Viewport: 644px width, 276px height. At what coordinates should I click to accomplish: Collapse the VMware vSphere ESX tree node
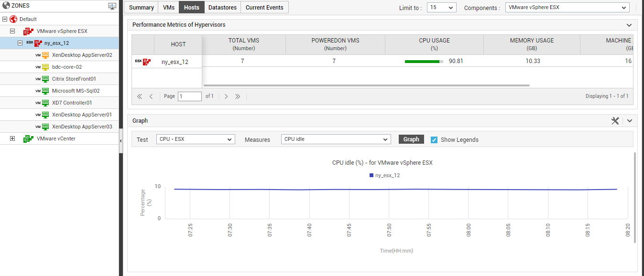(12, 31)
